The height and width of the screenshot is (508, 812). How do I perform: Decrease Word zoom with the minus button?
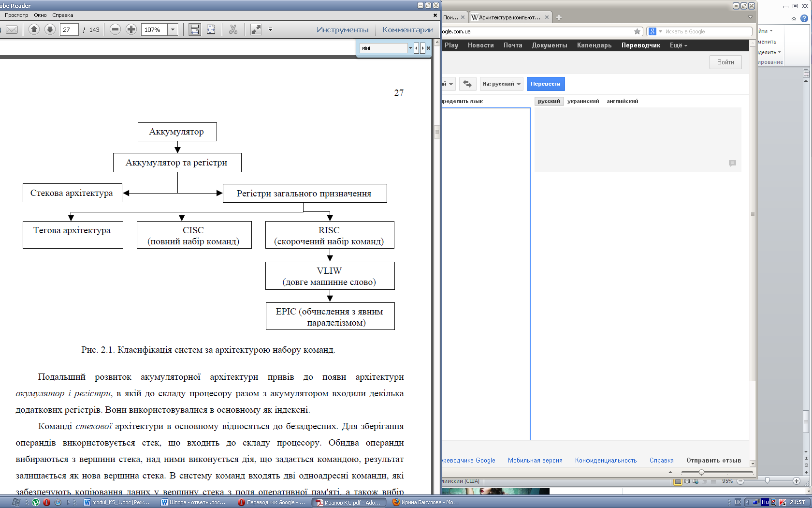[x=740, y=481]
